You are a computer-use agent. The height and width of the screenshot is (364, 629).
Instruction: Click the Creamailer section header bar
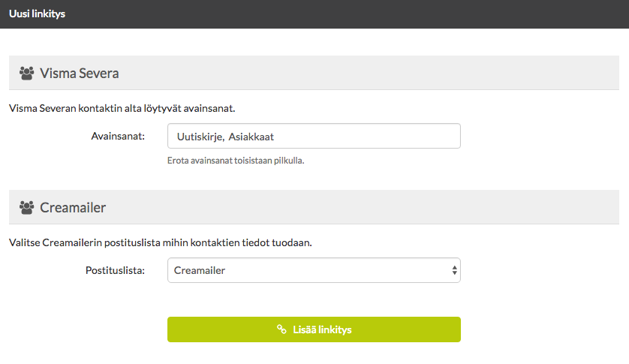click(314, 207)
